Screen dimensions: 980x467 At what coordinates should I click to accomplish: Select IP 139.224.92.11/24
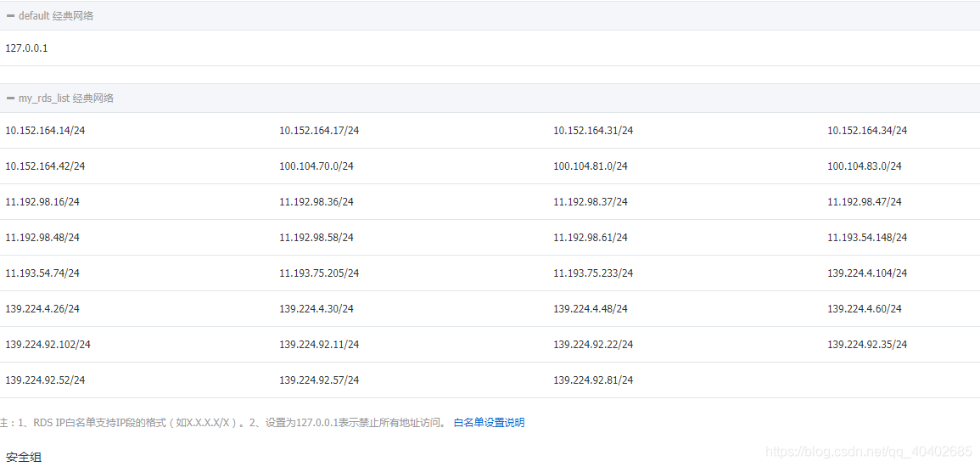319,345
